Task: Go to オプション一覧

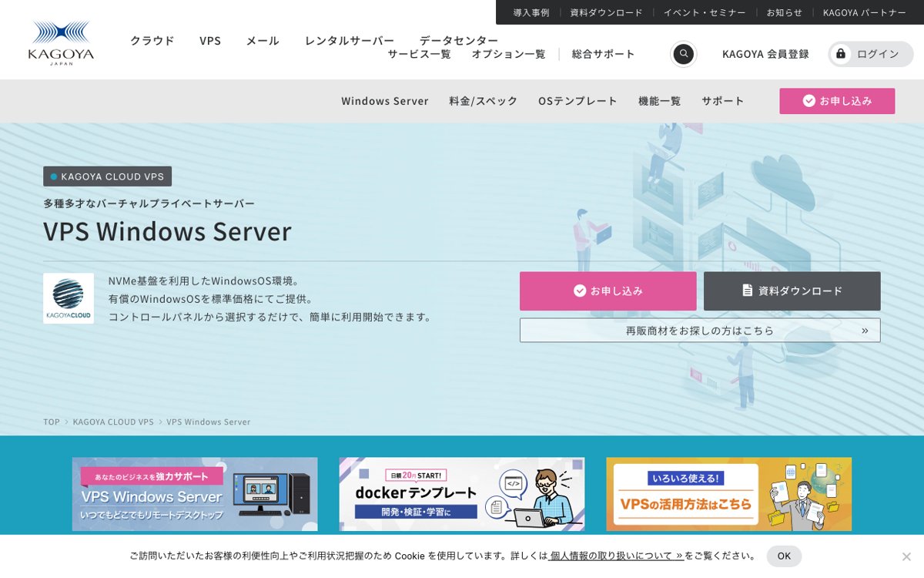Action: 508,54
